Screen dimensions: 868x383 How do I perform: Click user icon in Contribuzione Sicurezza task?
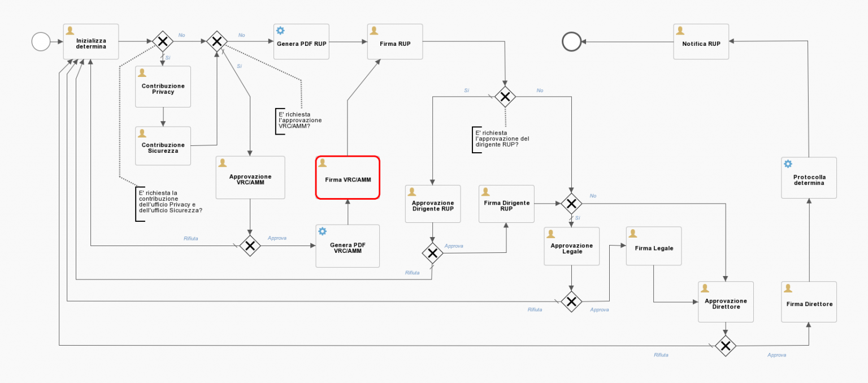pyautogui.click(x=142, y=133)
